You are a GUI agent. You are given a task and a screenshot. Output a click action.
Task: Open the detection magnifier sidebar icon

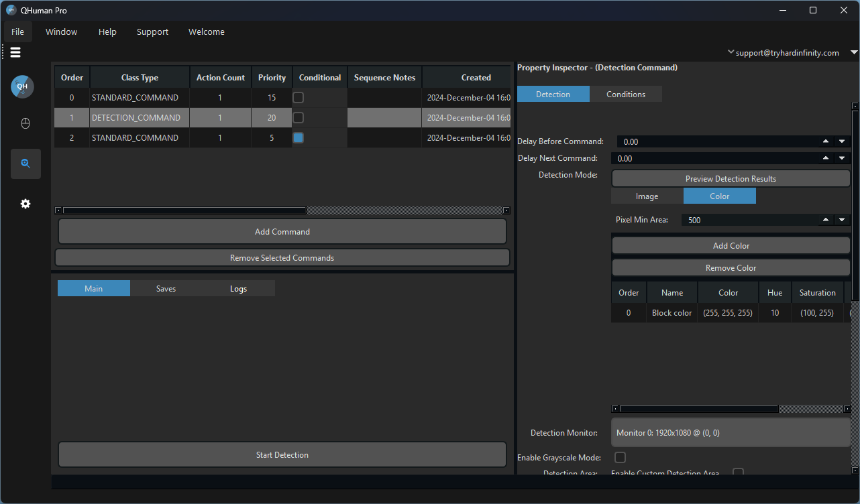coord(25,164)
